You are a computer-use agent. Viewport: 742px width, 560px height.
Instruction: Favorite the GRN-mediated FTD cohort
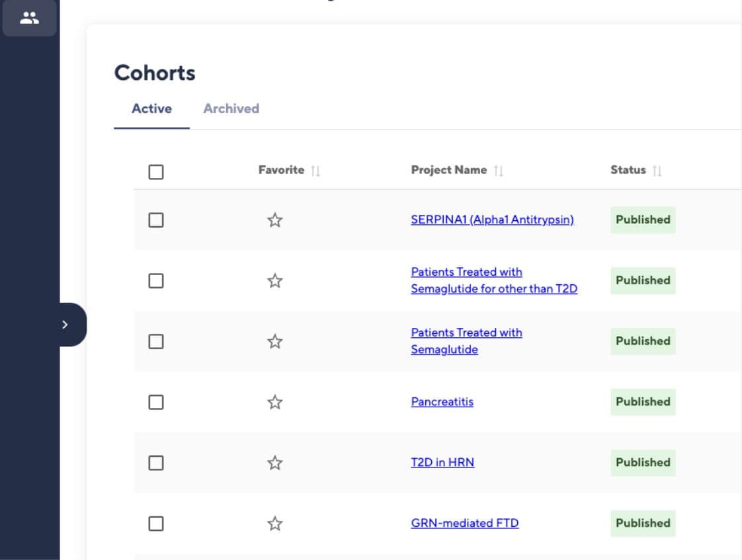(275, 524)
